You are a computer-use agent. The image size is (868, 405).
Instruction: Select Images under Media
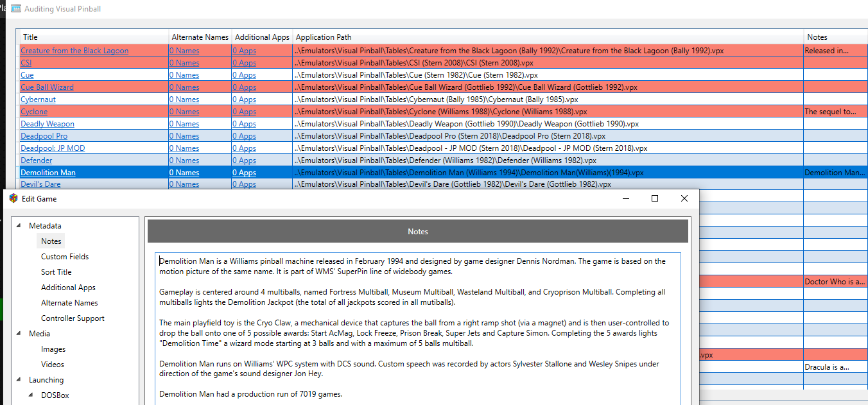[53, 349]
